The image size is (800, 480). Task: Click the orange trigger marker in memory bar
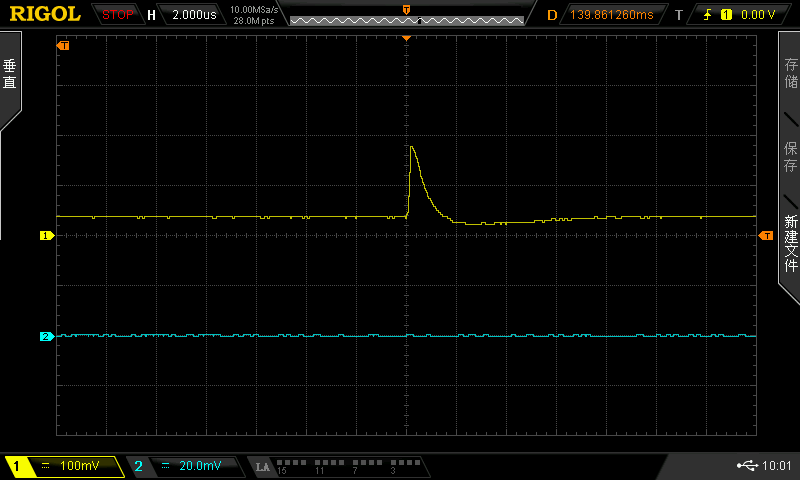pos(407,10)
